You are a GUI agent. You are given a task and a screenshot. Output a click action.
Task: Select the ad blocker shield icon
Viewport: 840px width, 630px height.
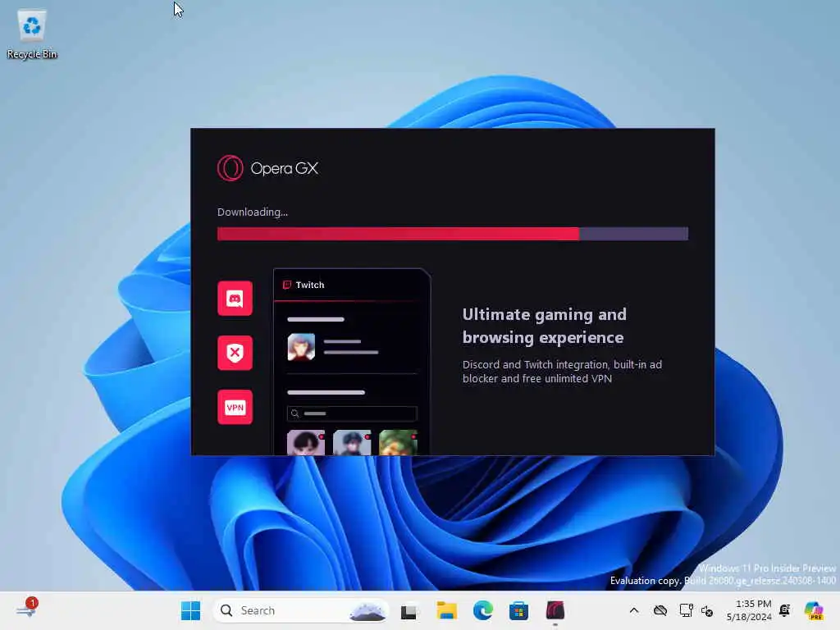[x=235, y=353]
